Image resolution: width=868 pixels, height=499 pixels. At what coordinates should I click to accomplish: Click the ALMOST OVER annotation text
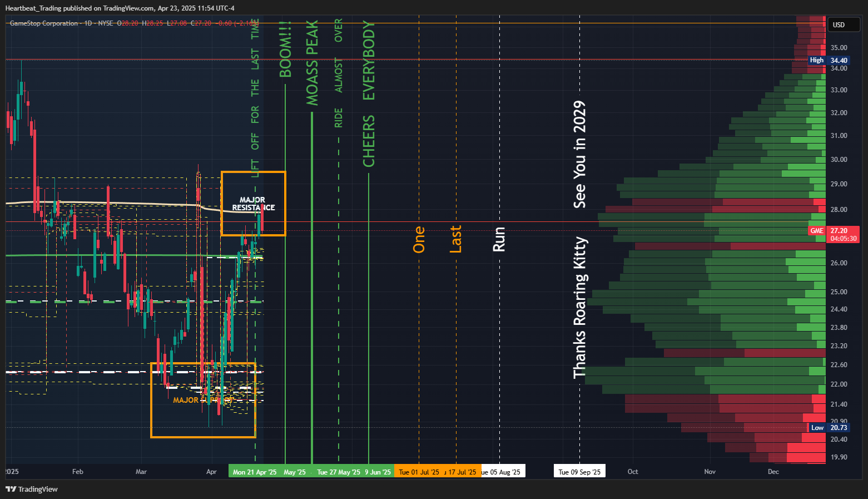(x=339, y=56)
